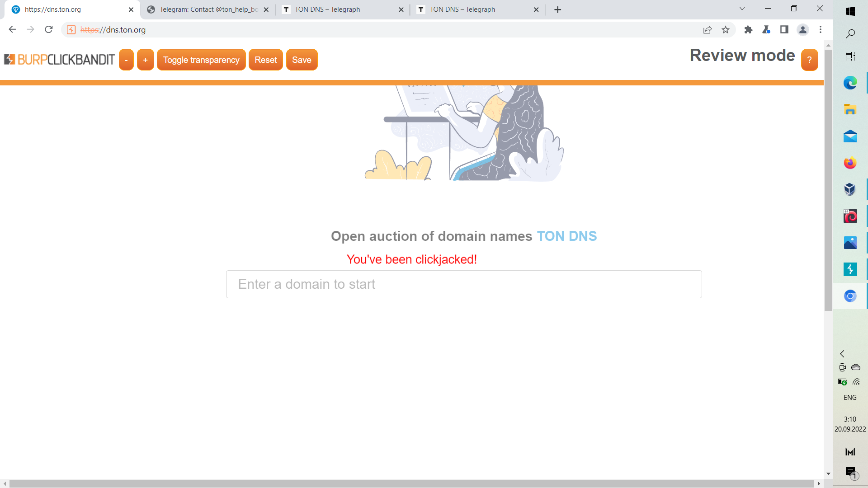Open the Windows Start menu
Image resolution: width=868 pixels, height=488 pixels.
[850, 11]
